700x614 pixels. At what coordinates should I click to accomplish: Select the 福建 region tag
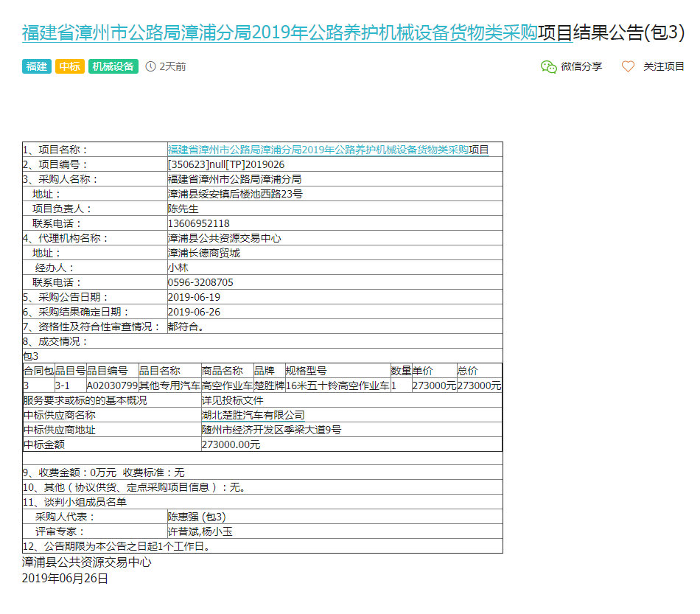pyautogui.click(x=37, y=66)
